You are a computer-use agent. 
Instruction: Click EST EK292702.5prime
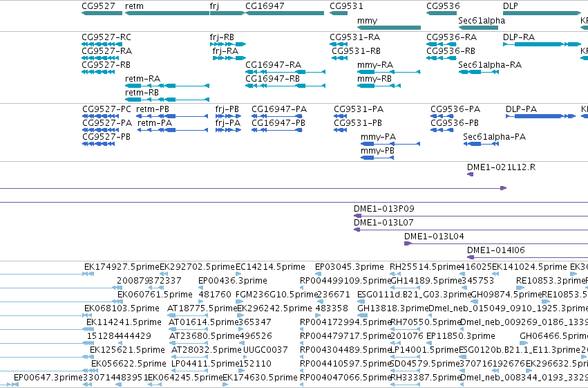tap(197, 267)
